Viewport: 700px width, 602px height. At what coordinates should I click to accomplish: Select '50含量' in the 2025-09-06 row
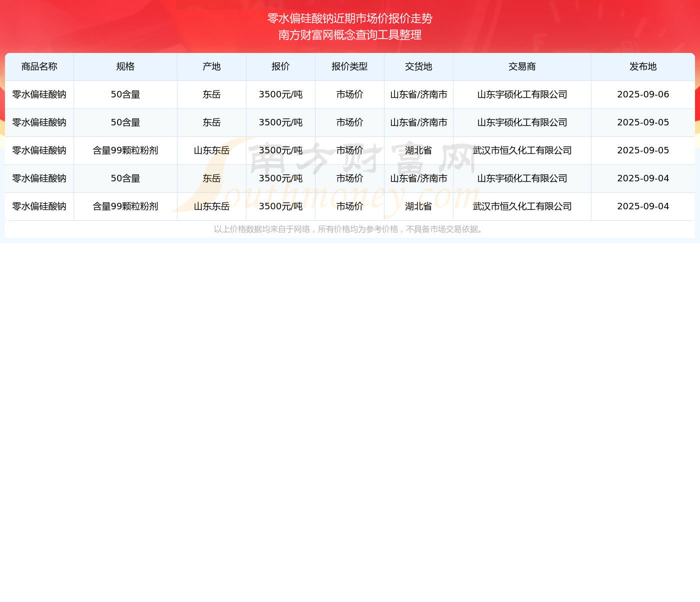125,94
